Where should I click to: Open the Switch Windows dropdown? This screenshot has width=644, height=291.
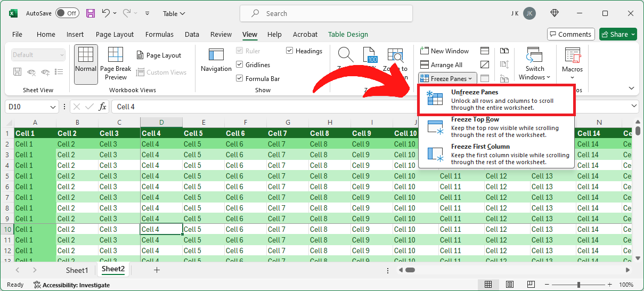(x=535, y=63)
